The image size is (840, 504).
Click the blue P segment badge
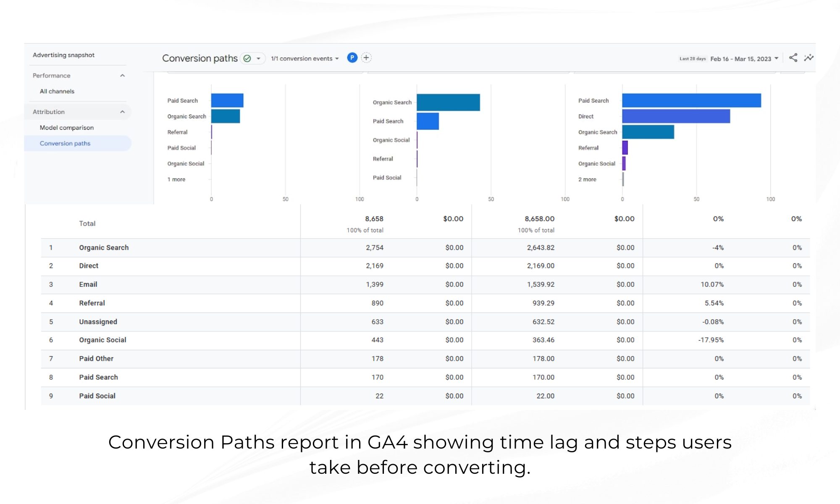tap(352, 58)
